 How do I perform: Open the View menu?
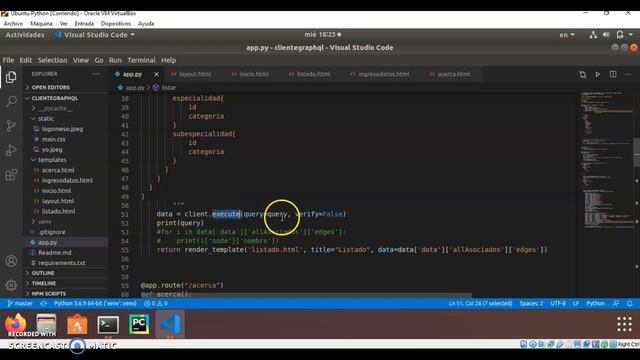click(x=81, y=60)
